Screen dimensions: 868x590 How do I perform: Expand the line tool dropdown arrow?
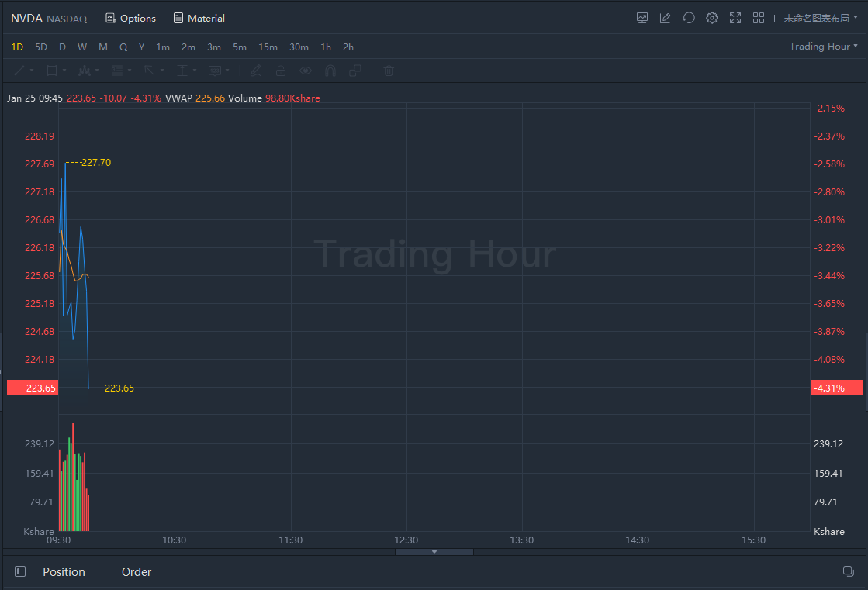coord(32,71)
